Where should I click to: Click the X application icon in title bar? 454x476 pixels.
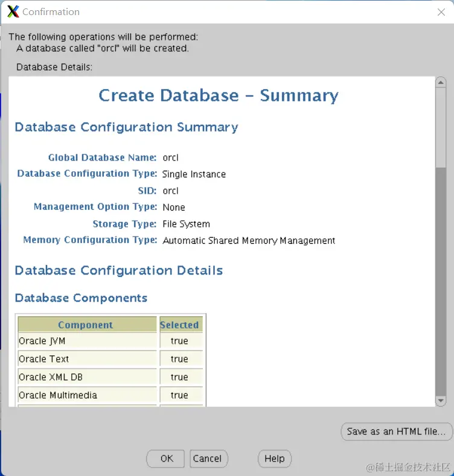click(x=13, y=11)
